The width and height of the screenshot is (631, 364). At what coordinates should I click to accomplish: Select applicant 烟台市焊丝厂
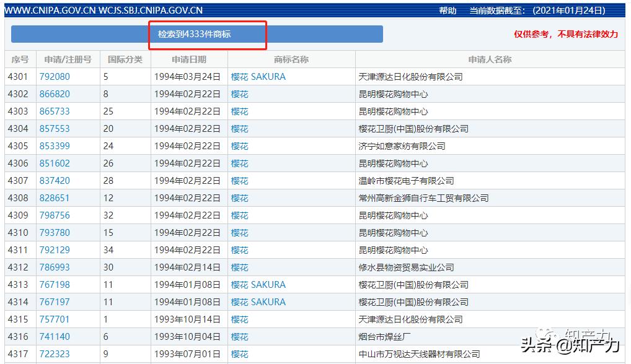(x=385, y=337)
